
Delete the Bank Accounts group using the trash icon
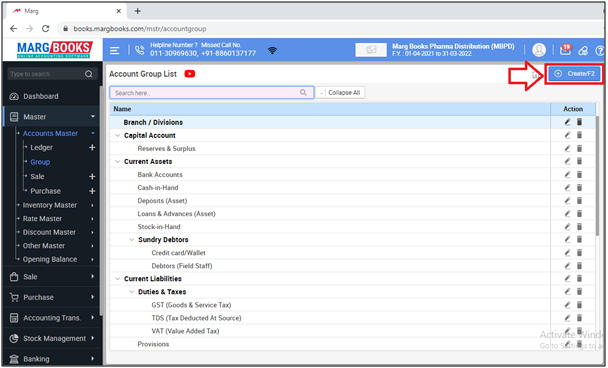coord(579,174)
